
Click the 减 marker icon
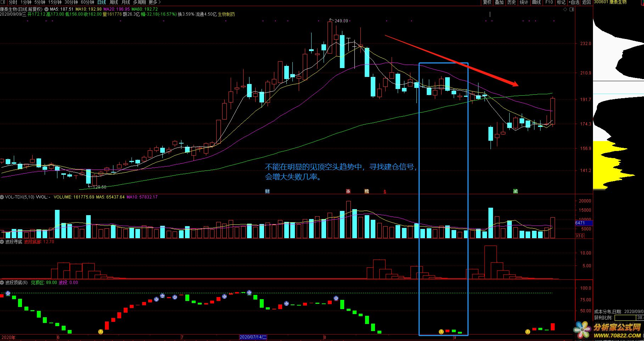point(515,191)
